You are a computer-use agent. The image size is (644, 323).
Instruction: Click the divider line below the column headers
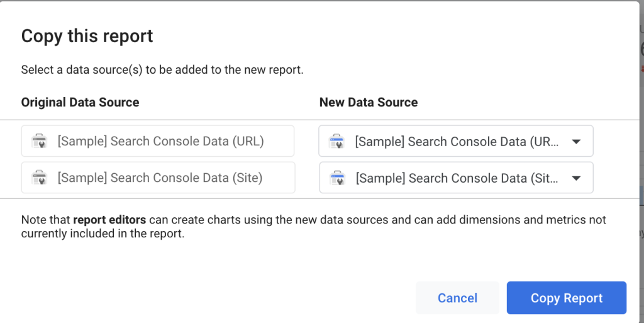tap(314, 120)
